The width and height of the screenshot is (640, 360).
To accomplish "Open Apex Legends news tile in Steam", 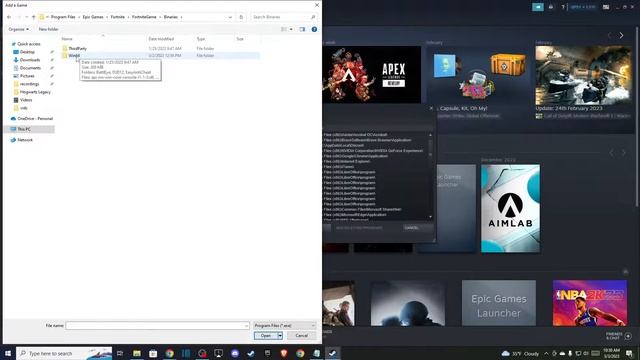I will [371, 74].
